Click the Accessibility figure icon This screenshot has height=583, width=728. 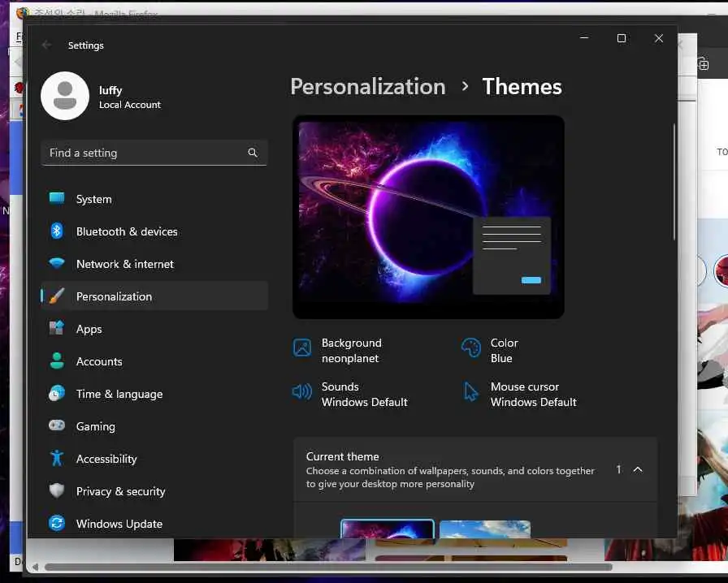pyautogui.click(x=57, y=458)
